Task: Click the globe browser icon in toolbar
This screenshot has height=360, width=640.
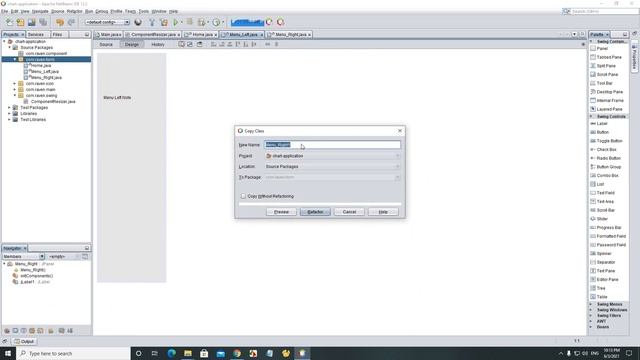Action: tap(138, 22)
